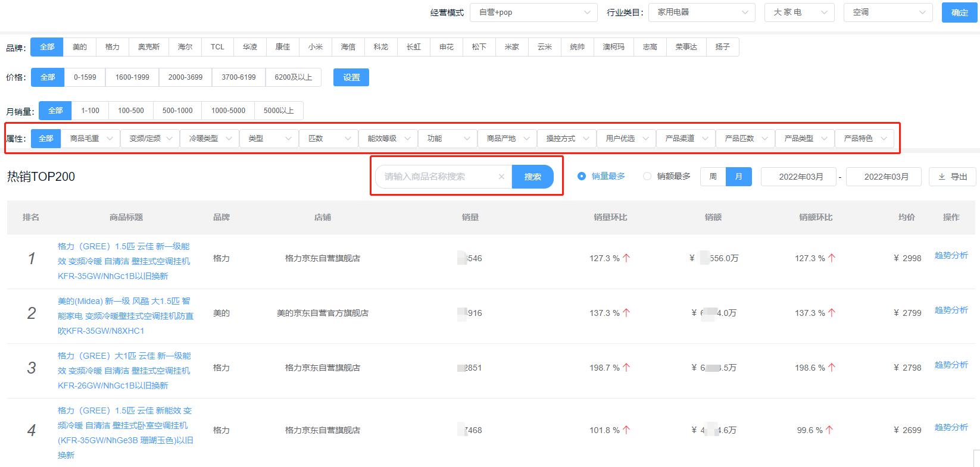The width and height of the screenshot is (980, 467).
Task: Open the start month date picker
Action: point(800,177)
